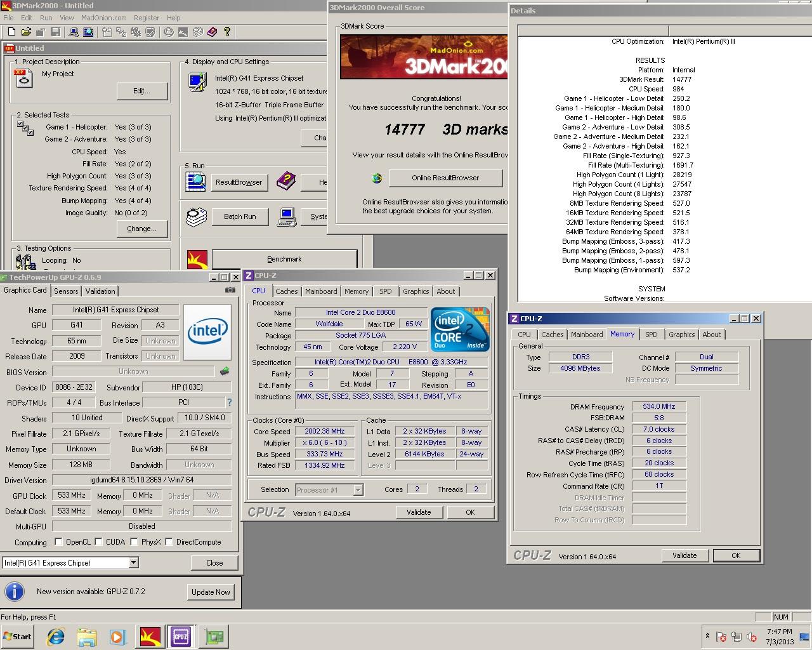Show hidden tray icons arrow

[x=707, y=636]
